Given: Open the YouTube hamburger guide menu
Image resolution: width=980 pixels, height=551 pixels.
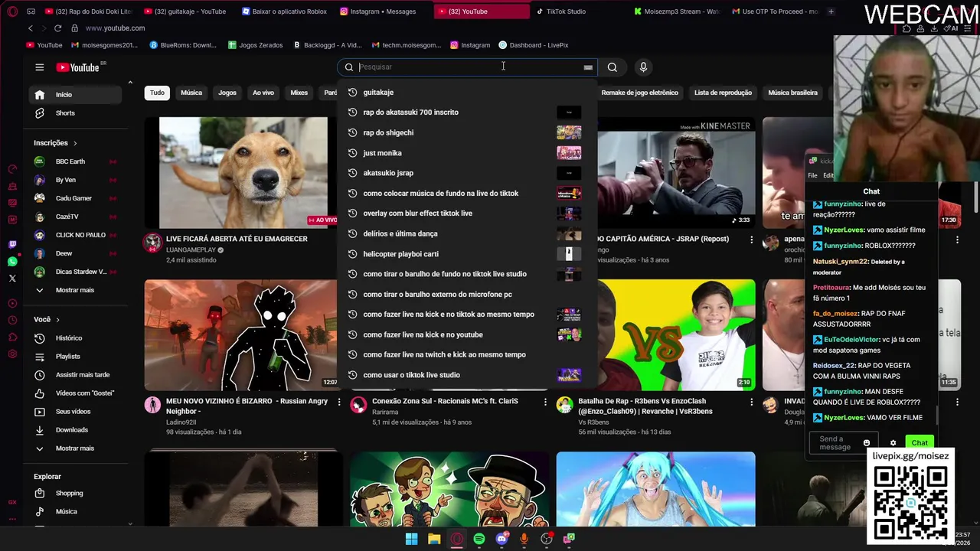Looking at the screenshot, I should [39, 67].
